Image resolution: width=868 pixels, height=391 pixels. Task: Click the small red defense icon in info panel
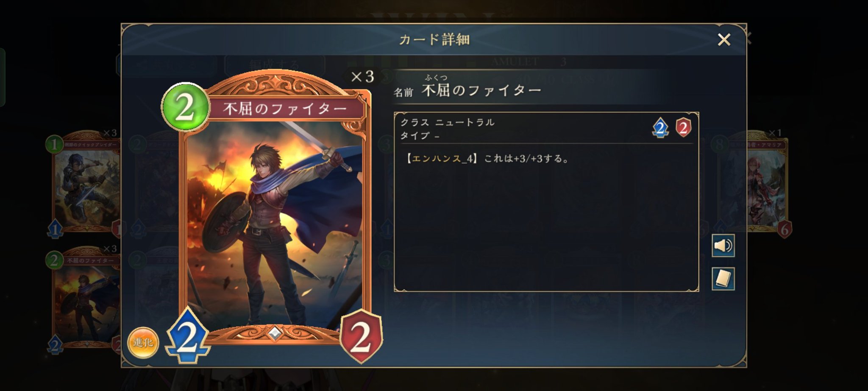point(683,128)
